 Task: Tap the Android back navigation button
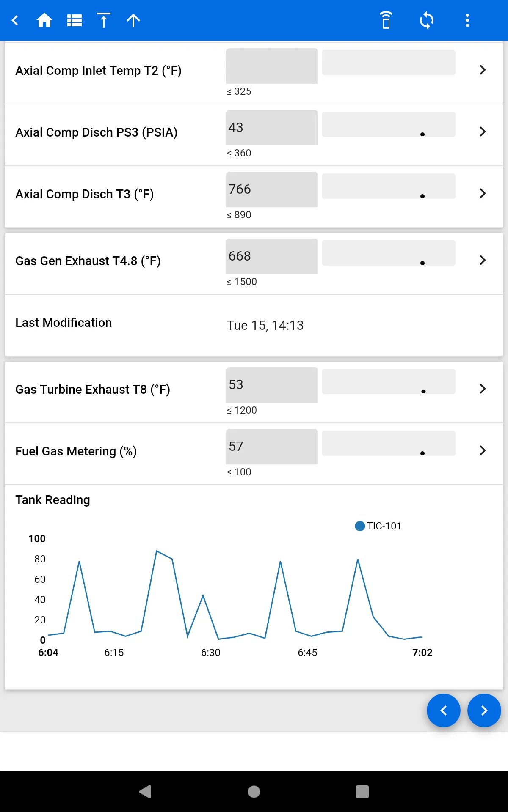145,792
